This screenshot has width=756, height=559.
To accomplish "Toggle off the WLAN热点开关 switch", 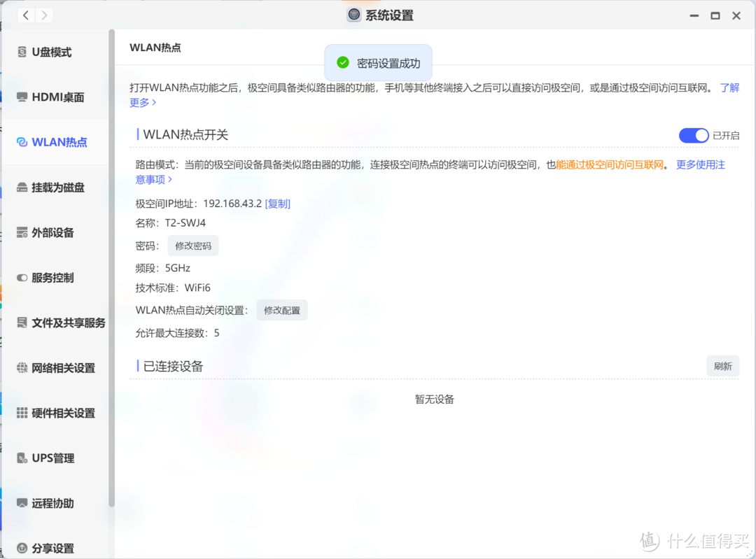I will click(694, 135).
